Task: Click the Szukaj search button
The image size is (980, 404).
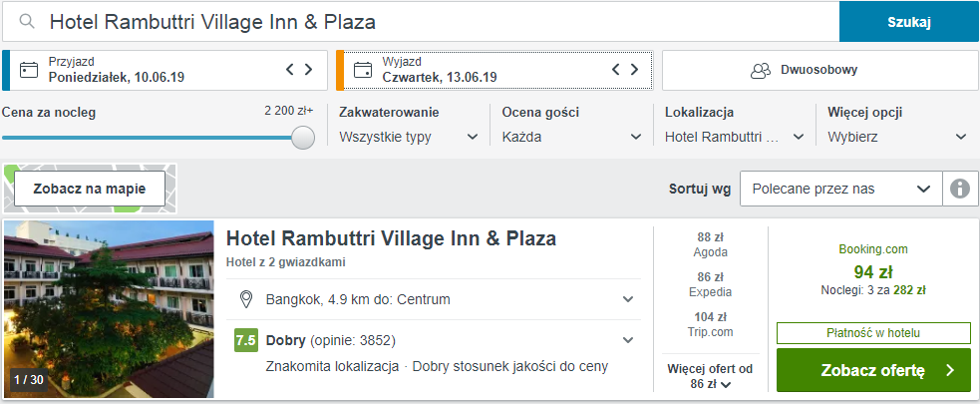Action: [909, 22]
